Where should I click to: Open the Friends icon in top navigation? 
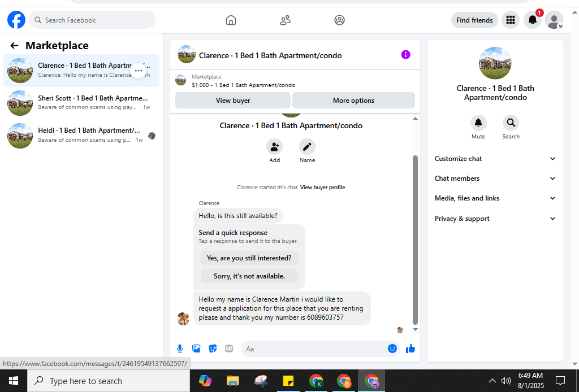[285, 20]
